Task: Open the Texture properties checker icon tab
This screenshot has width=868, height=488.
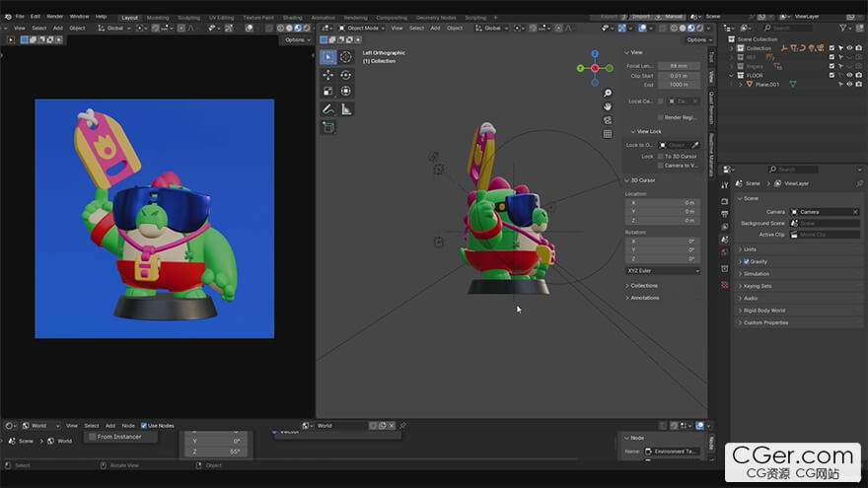Action: pos(725,284)
